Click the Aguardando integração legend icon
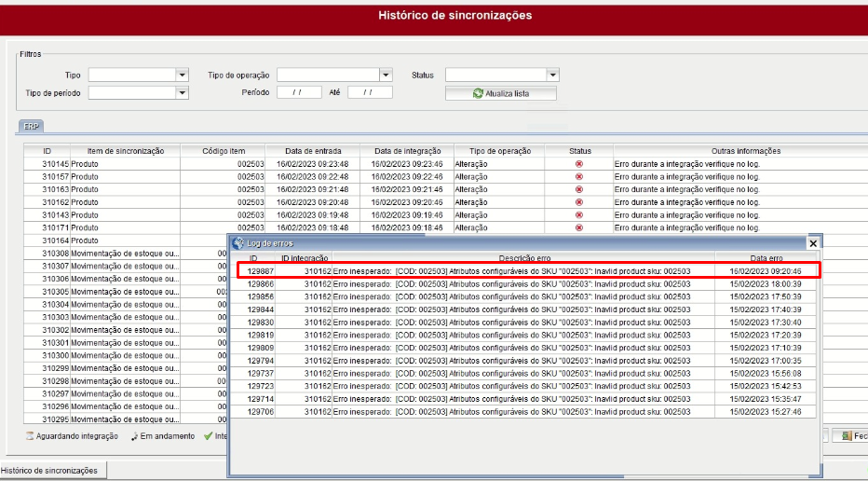Screen dimensions: 868x481 tap(30, 436)
